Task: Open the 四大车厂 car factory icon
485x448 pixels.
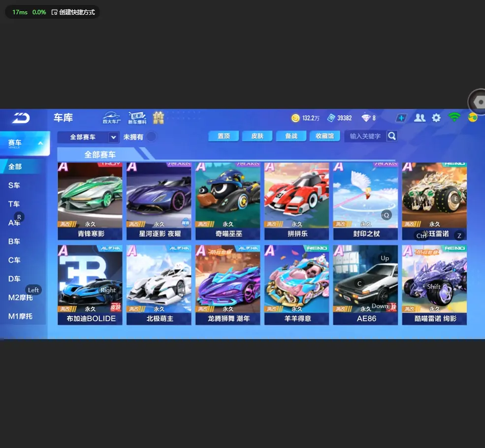Action: (x=112, y=118)
